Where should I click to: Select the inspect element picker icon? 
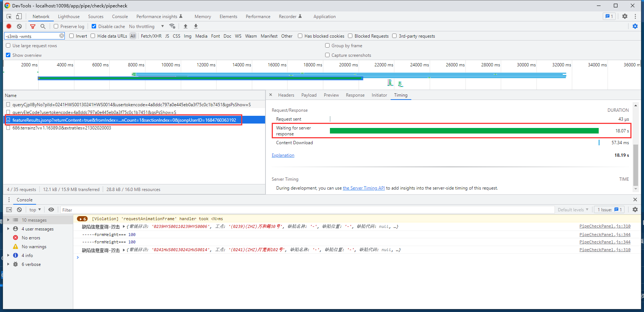9,16
